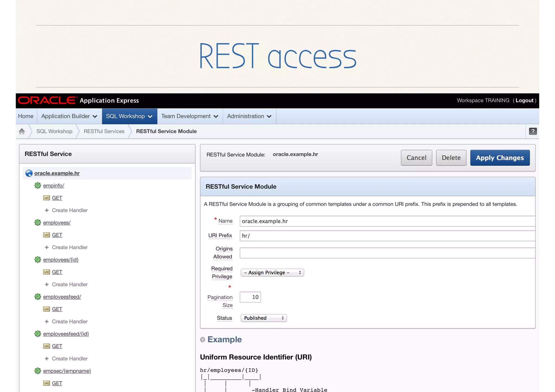The image size is (555, 392).
Task: Click into the Pagination Size field
Action: [x=250, y=297]
